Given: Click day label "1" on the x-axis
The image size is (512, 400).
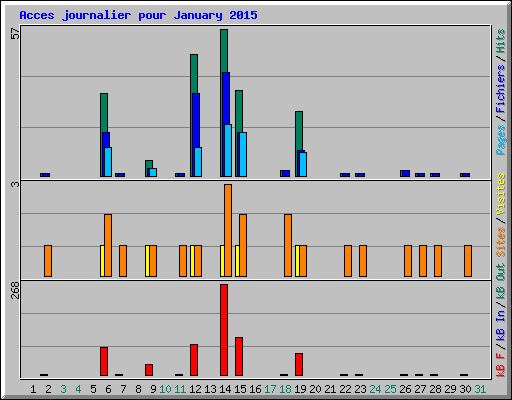Looking at the screenshot, I should pyautogui.click(x=33, y=389).
